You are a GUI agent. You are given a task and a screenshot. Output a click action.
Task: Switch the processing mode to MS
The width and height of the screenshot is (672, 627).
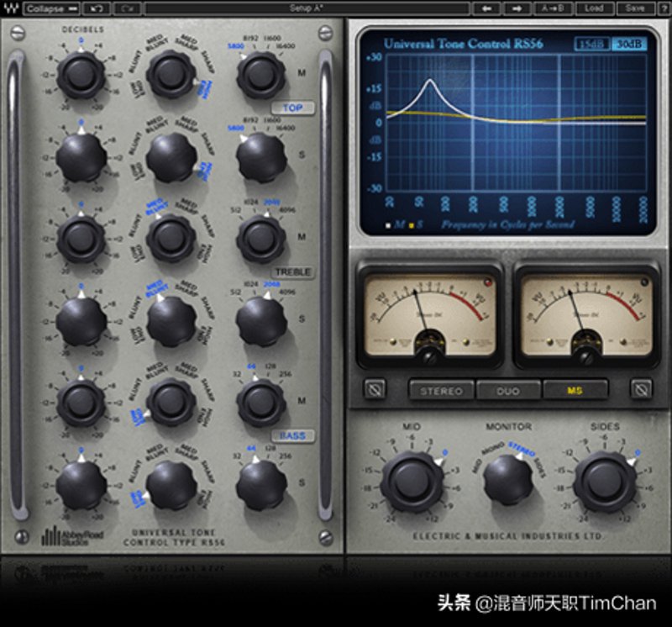575,391
